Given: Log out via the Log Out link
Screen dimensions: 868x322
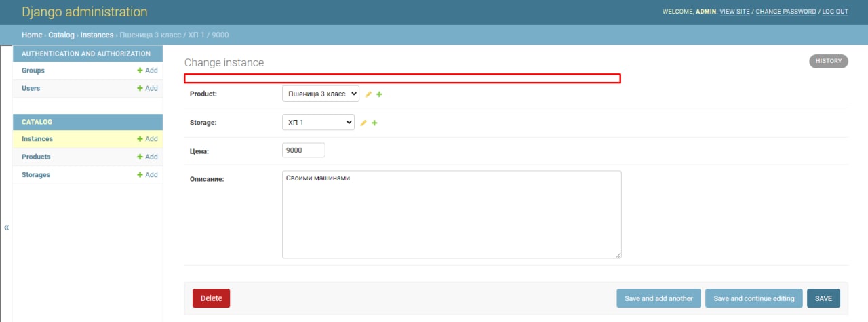Looking at the screenshot, I should tap(835, 12).
